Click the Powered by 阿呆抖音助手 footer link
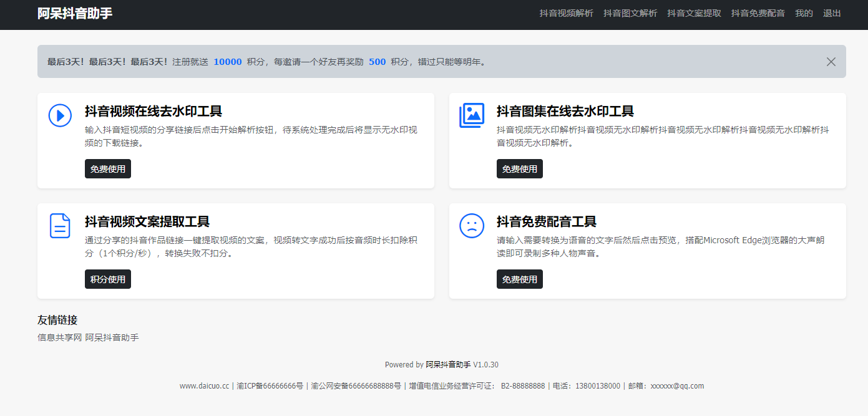Screen dimensions: 868x416 tap(448, 365)
